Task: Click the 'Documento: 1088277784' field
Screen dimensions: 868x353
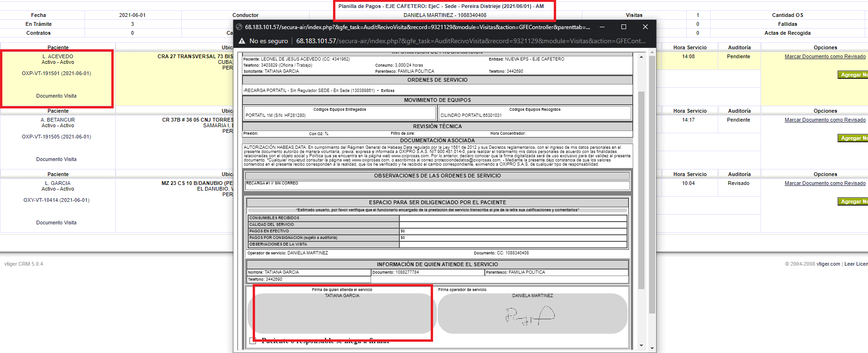Action: click(x=428, y=272)
